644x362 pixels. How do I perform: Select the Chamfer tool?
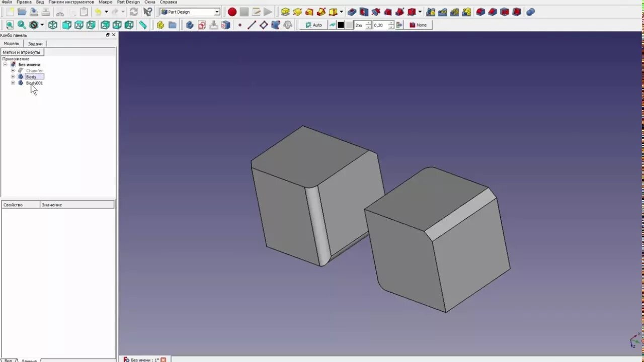tap(493, 12)
